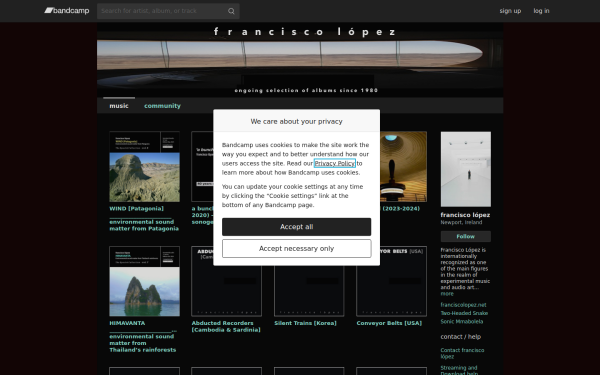
Task: Click the Bandcamp logo
Action: (67, 11)
